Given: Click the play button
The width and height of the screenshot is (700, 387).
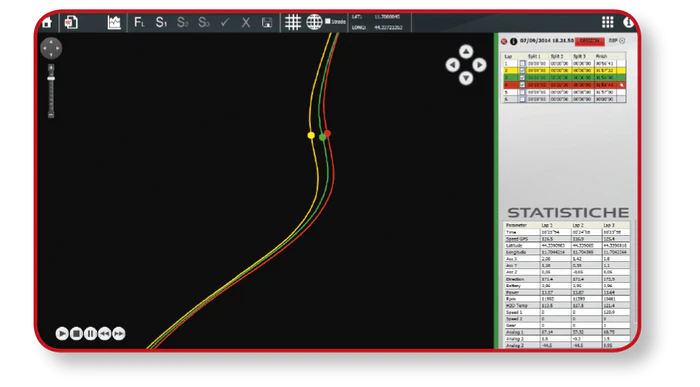Looking at the screenshot, I should pos(62,333).
